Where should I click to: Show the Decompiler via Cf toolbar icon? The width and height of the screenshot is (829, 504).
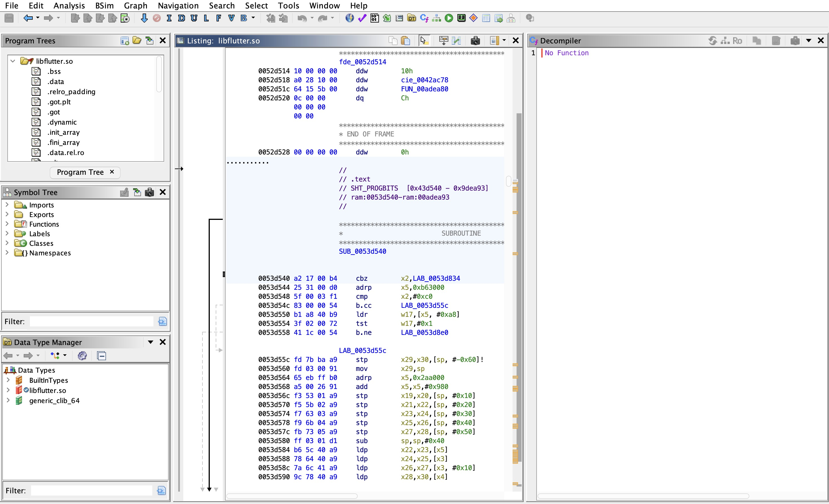(424, 18)
